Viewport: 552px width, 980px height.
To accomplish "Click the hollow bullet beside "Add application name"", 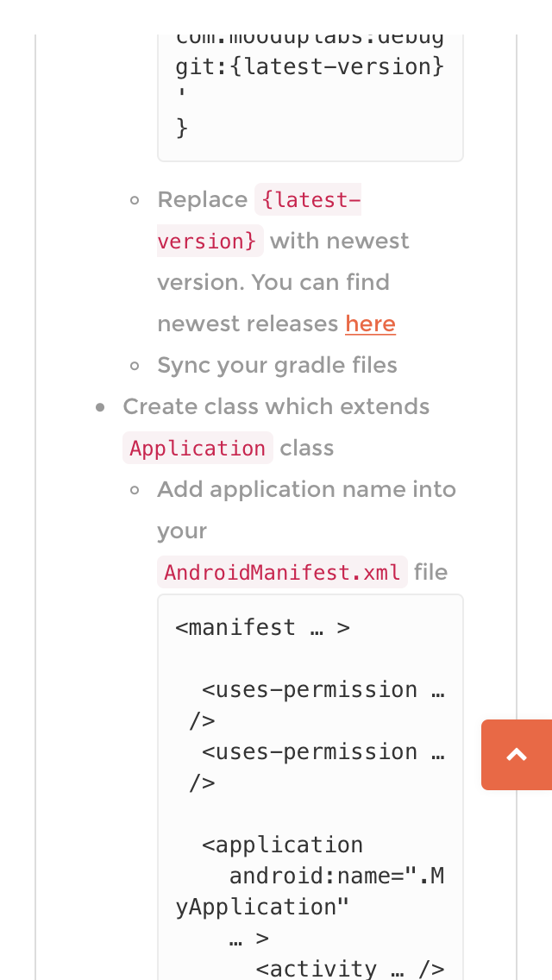I will click(x=135, y=490).
